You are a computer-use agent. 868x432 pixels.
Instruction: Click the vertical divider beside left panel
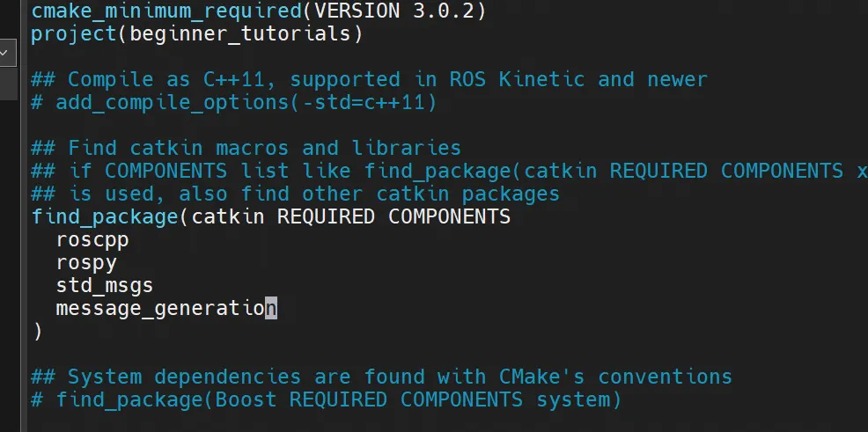[23, 216]
